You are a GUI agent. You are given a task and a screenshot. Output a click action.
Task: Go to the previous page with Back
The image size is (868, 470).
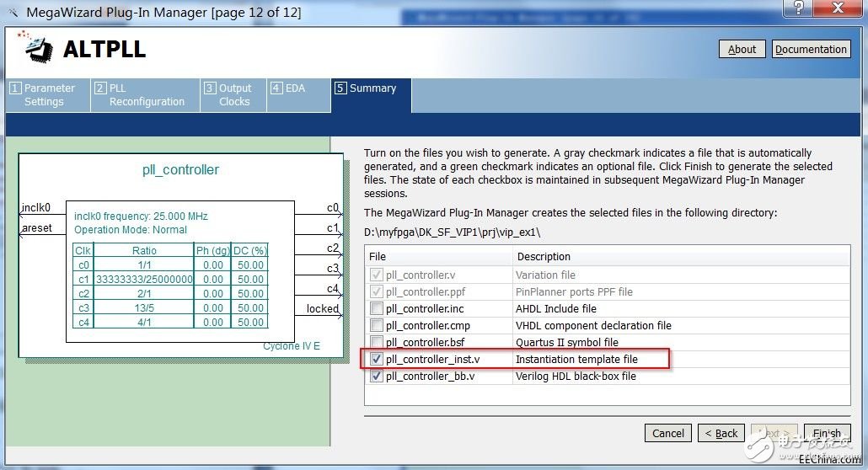click(x=721, y=433)
